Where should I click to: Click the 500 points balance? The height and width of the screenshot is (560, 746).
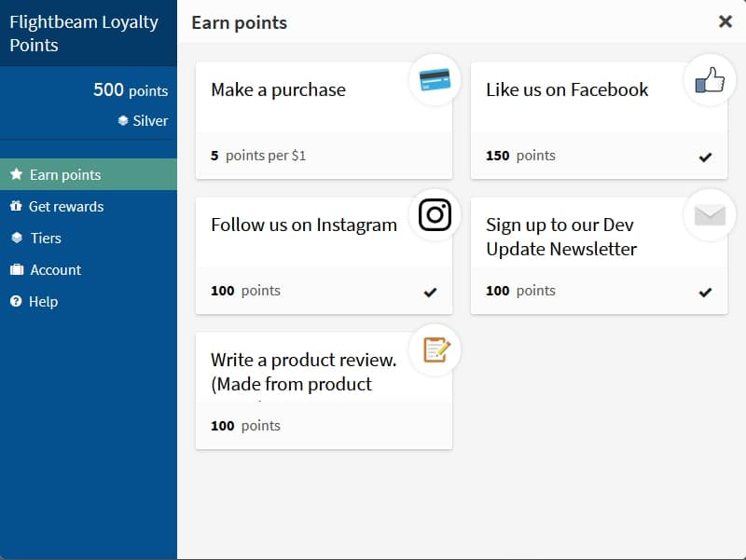coord(131,90)
